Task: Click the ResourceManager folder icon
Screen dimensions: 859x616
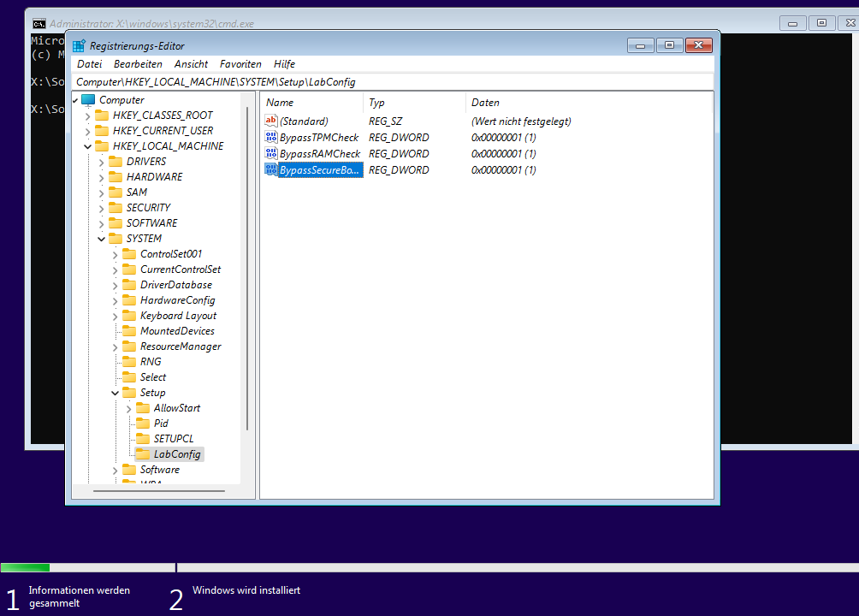Action: (x=129, y=346)
